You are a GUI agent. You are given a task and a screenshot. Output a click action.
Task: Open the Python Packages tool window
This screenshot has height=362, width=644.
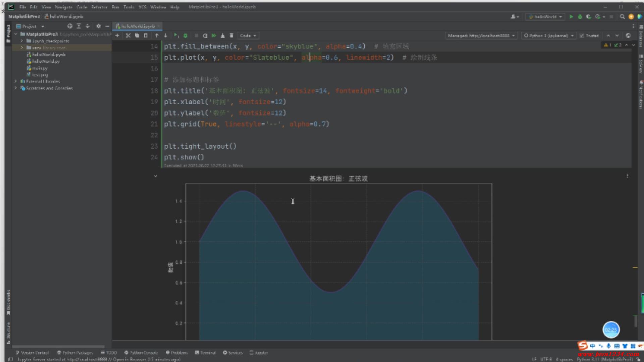click(x=75, y=353)
